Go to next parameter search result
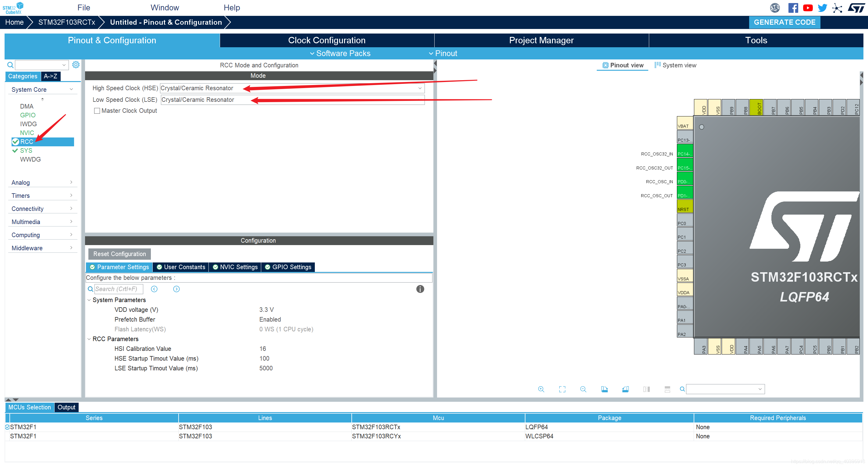Viewport: 868px width, 467px height. click(x=176, y=289)
